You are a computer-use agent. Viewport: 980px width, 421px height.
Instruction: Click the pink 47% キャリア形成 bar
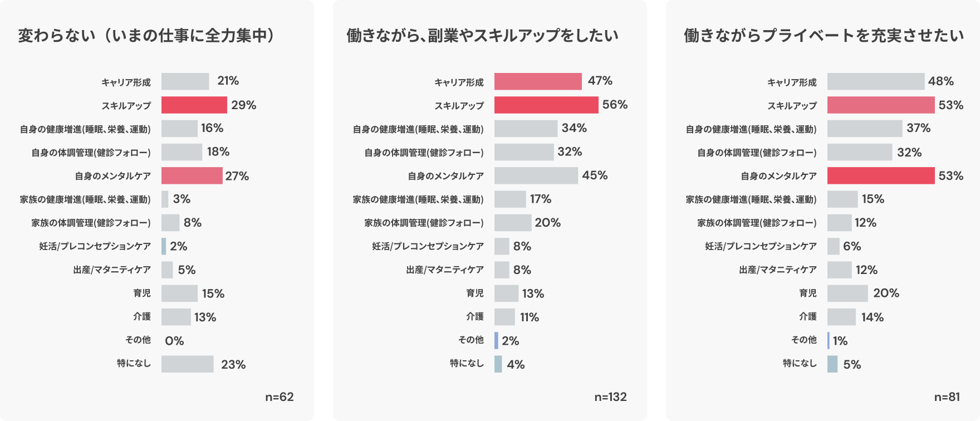coord(538,81)
